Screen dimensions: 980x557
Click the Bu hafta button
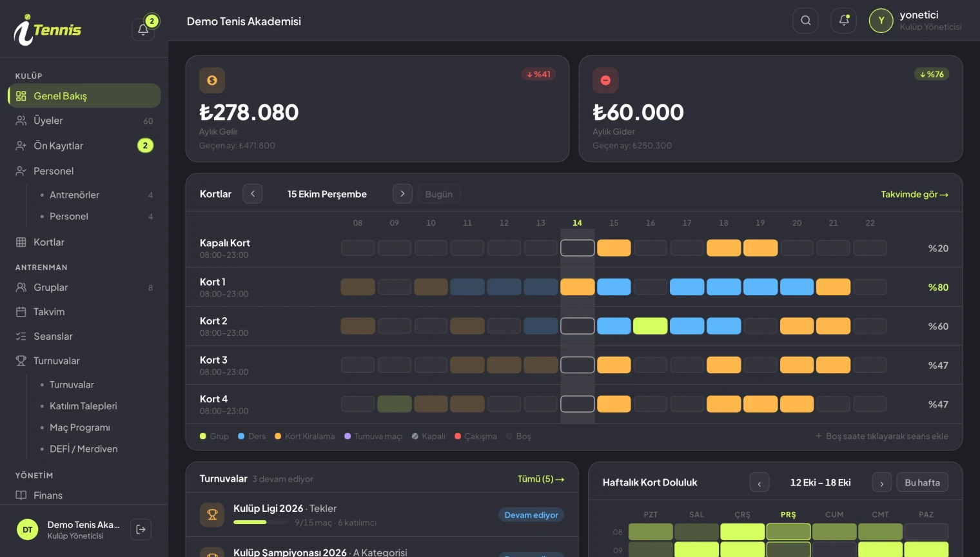tap(922, 482)
